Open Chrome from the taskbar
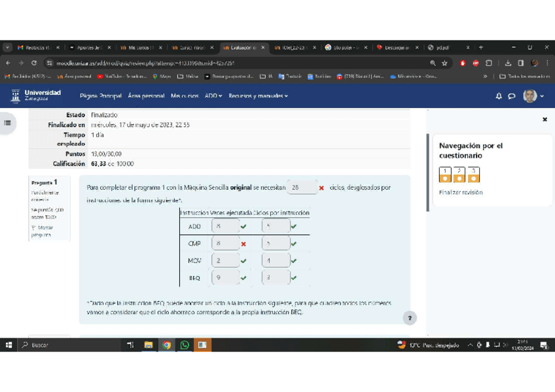 (166, 345)
